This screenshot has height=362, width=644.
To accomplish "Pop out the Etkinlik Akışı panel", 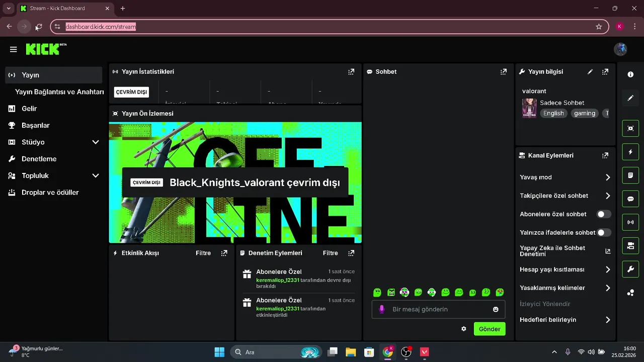I will point(224,253).
